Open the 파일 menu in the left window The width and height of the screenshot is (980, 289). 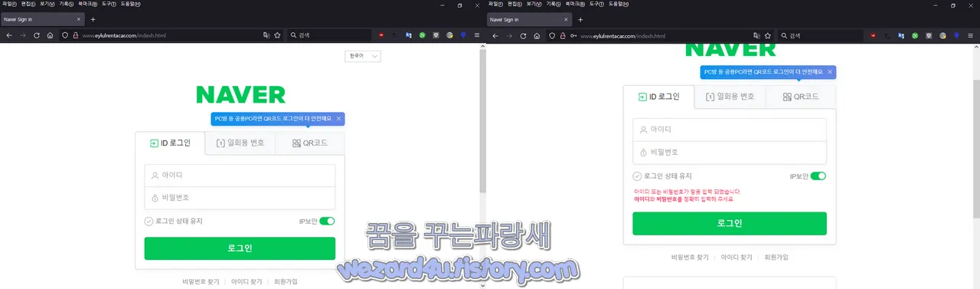8,4
